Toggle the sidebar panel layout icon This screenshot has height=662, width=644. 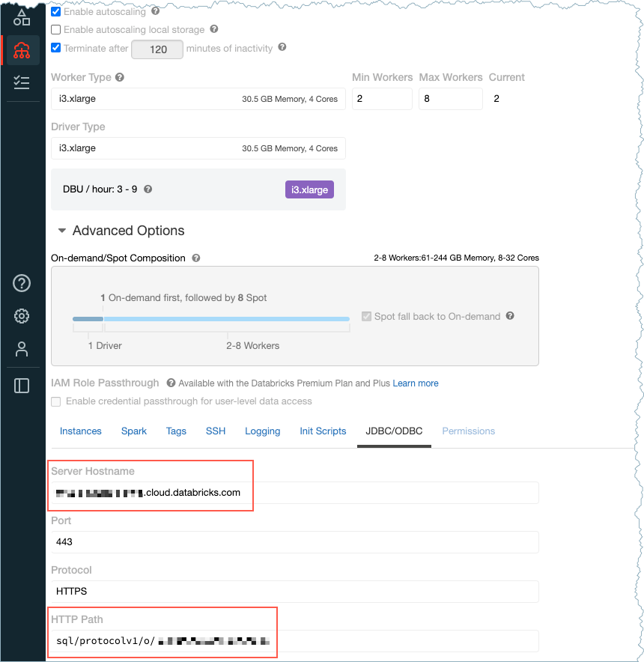(x=22, y=386)
